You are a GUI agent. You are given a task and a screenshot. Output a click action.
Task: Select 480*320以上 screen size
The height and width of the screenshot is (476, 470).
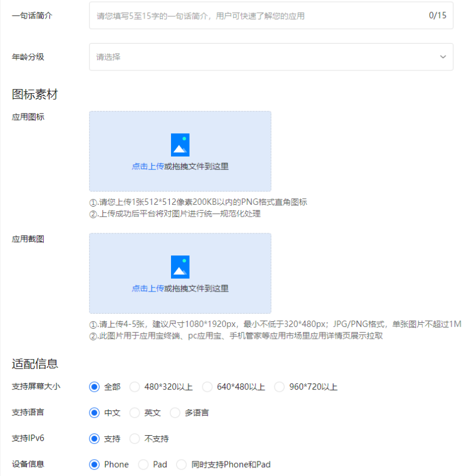point(135,387)
